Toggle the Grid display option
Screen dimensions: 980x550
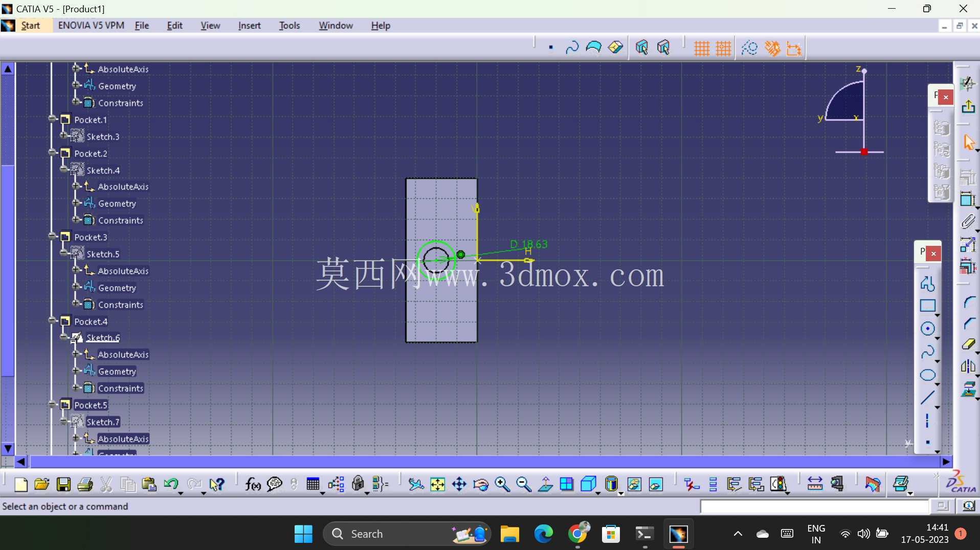(701, 49)
